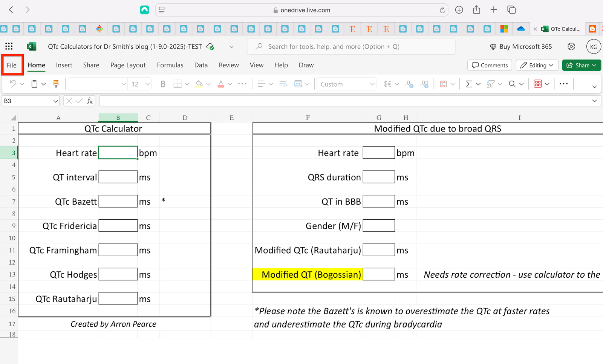Expand the Custom number format dropdown
Image resolution: width=603 pixels, height=364 pixels.
pyautogui.click(x=372, y=84)
